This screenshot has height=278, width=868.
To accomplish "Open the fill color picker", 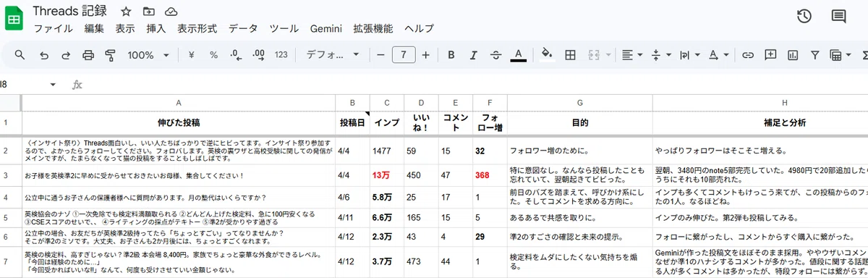I will click(547, 55).
